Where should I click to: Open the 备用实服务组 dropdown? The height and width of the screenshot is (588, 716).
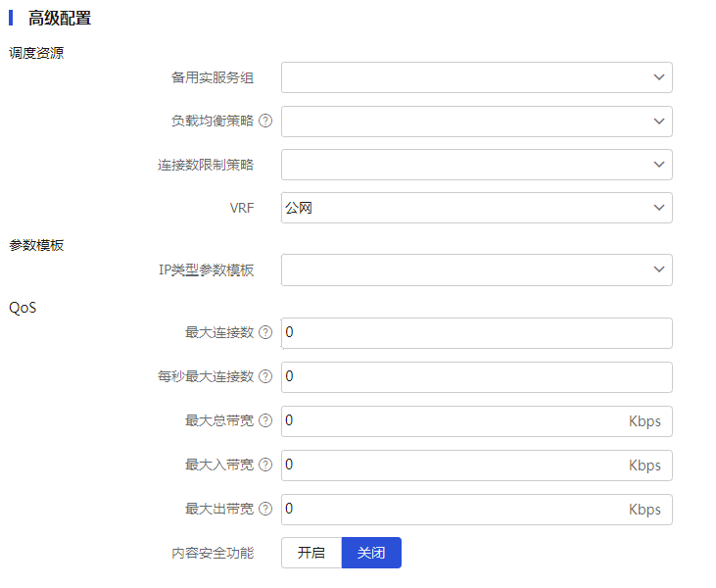[x=477, y=77]
